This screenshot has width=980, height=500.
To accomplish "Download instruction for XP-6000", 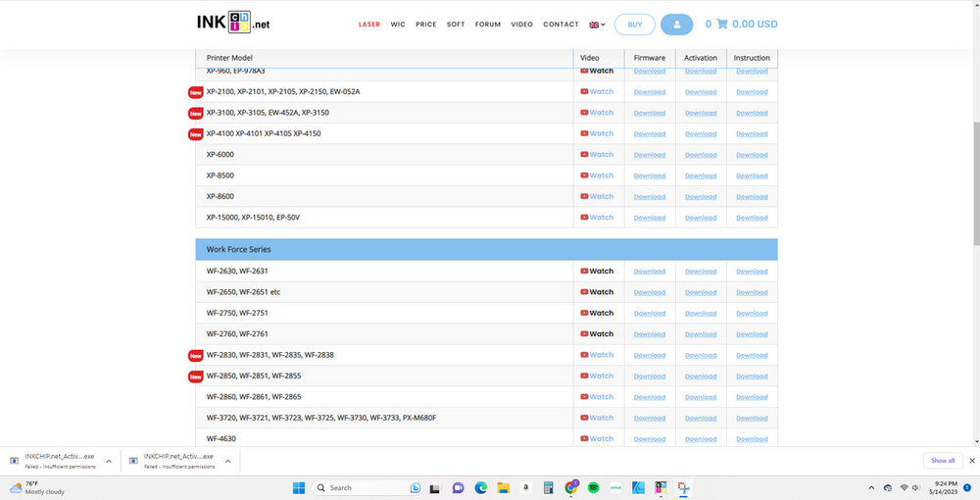I will pos(752,155).
